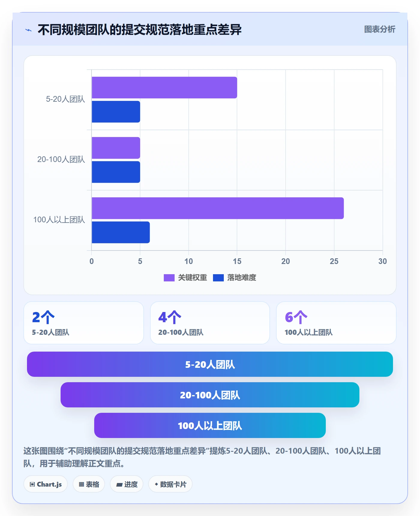The height and width of the screenshot is (516, 420).
Task: Select the purple bar for 5-20人团队
Action: 164,88
